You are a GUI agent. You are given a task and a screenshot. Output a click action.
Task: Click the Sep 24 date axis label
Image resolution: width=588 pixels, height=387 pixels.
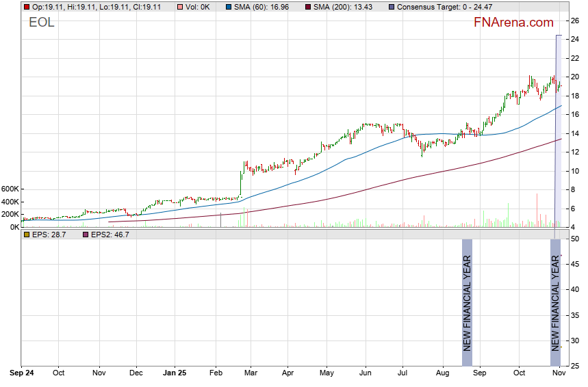(21, 374)
